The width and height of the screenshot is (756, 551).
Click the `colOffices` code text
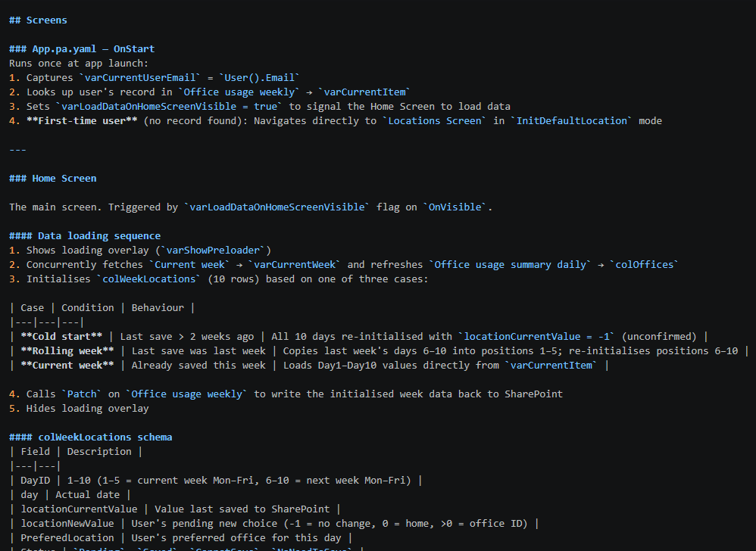648,265
